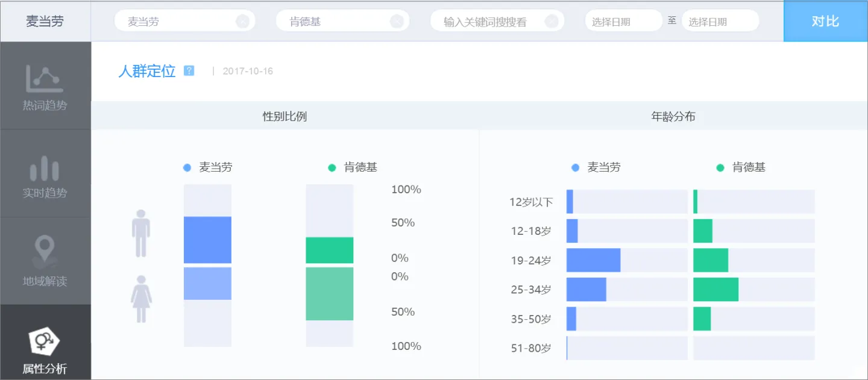
Task: Click the 肯德基 male ratio green bar
Action: click(330, 250)
